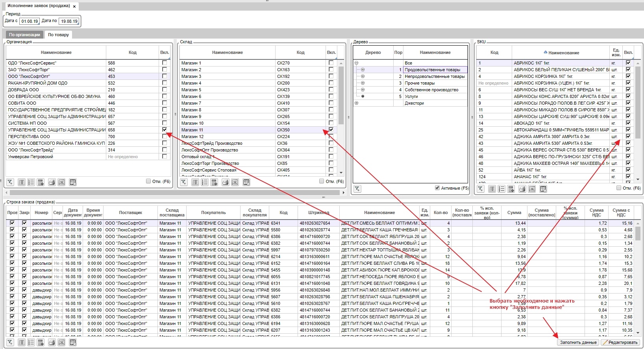This screenshot has height=349, width=644.
Task: Click the Excel export icon in Склад panel
Action: click(235, 182)
